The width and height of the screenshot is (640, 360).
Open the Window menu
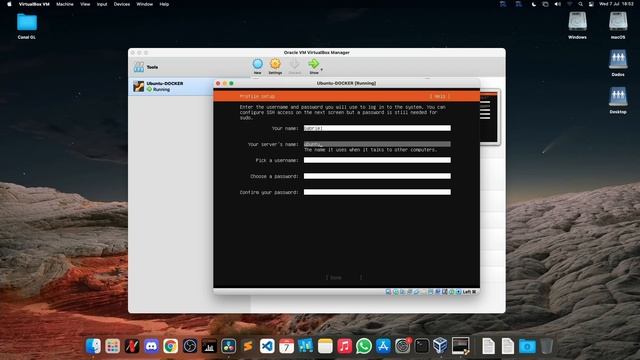(x=144, y=4)
